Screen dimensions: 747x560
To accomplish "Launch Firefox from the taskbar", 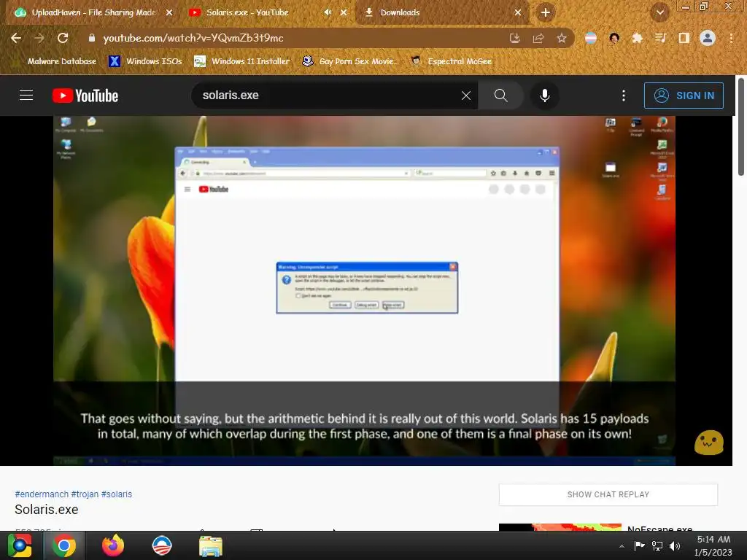I will [x=113, y=545].
